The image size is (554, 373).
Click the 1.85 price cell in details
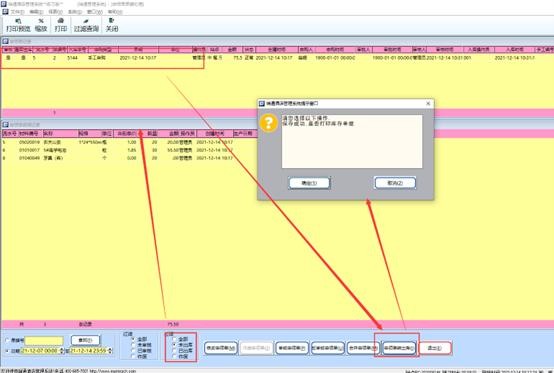[131, 150]
